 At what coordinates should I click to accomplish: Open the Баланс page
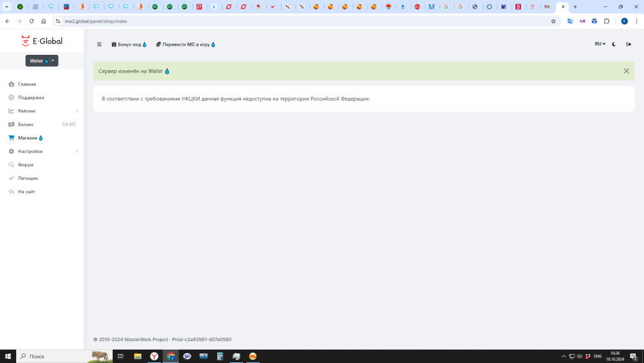point(26,124)
